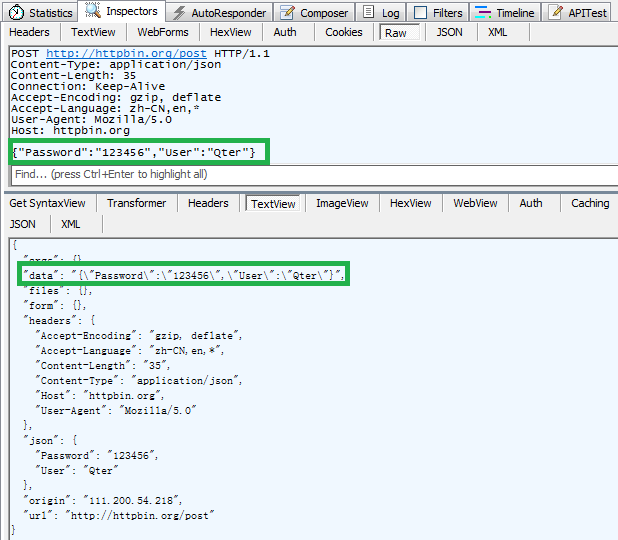Click the "User-Agent: Mozilla/5.0" request line
The width and height of the screenshot is (618, 540).
pyautogui.click(x=91, y=119)
